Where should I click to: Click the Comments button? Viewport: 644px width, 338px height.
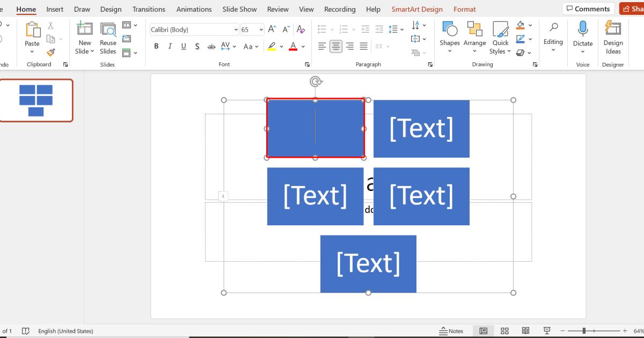point(588,8)
